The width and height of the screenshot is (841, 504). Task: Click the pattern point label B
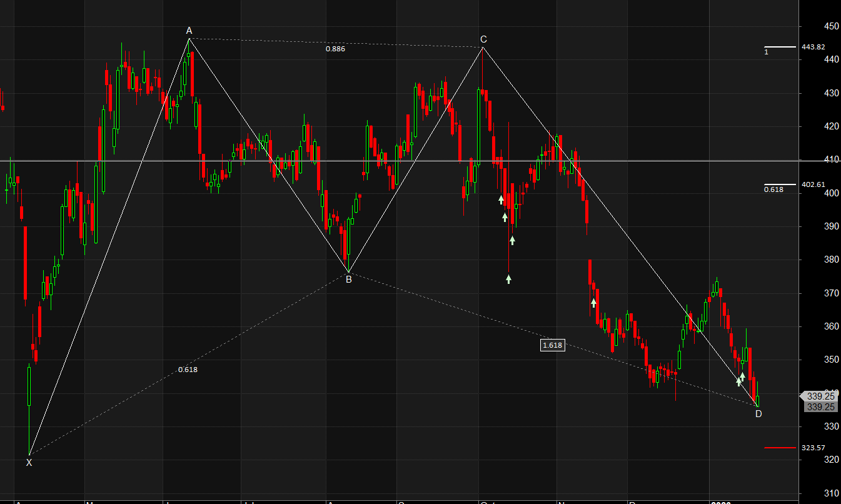349,280
